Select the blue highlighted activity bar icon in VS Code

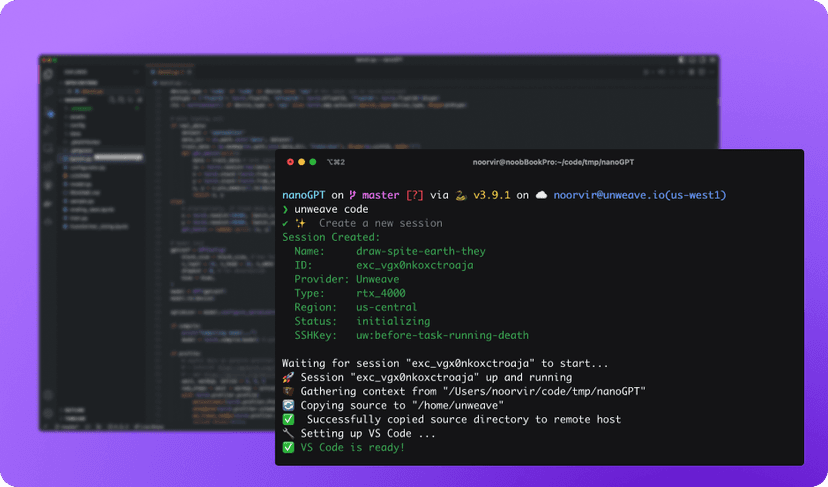(50, 113)
